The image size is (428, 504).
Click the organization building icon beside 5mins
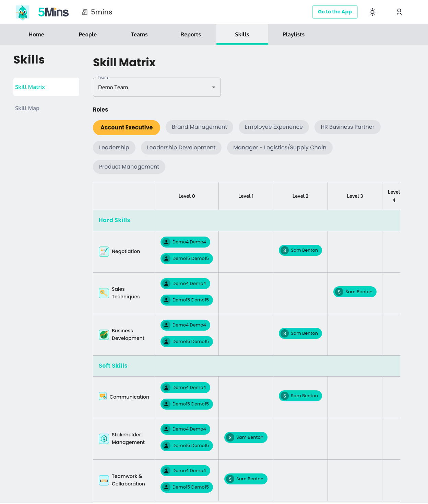click(85, 12)
